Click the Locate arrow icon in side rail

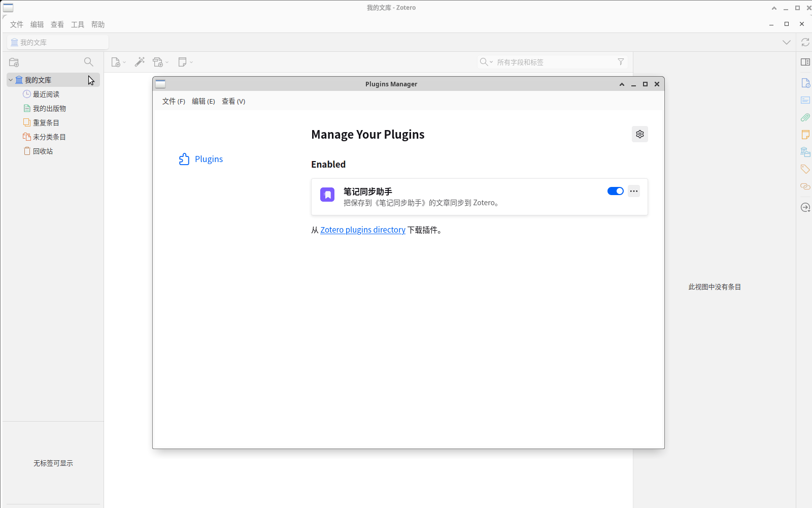[x=805, y=207]
